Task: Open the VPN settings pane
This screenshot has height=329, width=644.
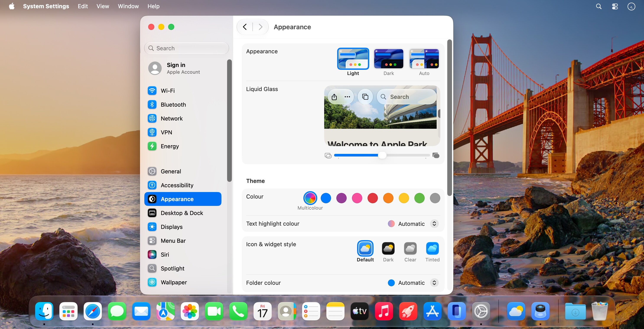Action: (x=183, y=132)
